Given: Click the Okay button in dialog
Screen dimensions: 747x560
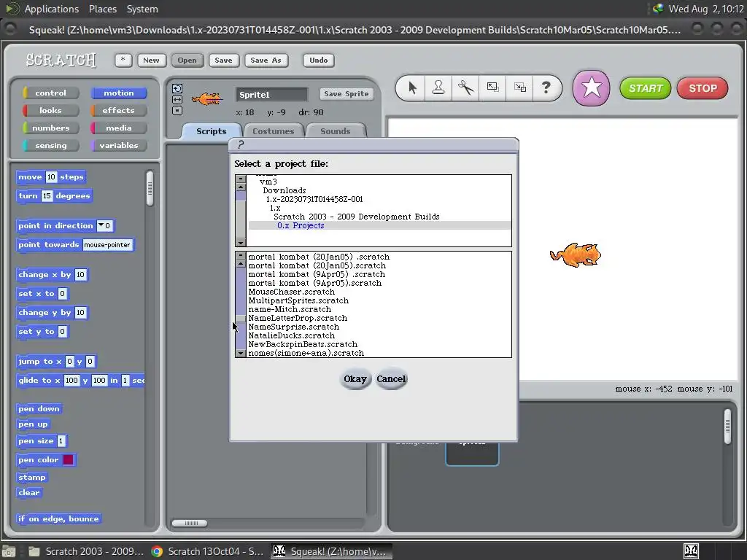Looking at the screenshot, I should (x=355, y=379).
